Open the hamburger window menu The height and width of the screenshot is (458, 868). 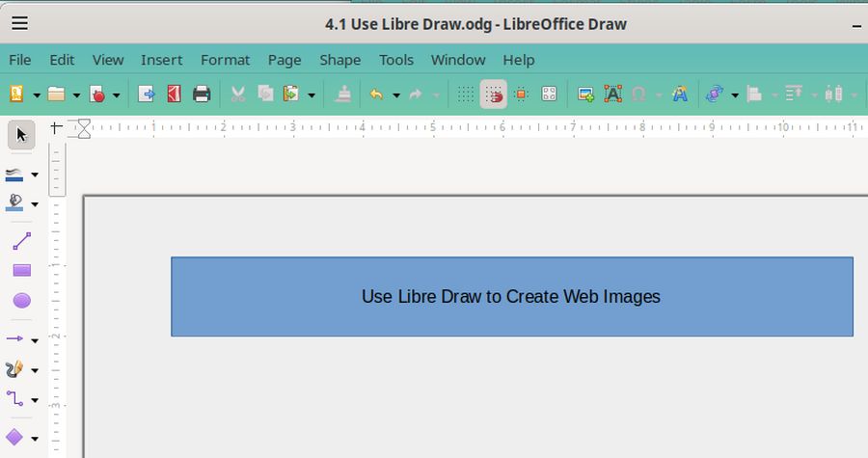tap(19, 24)
